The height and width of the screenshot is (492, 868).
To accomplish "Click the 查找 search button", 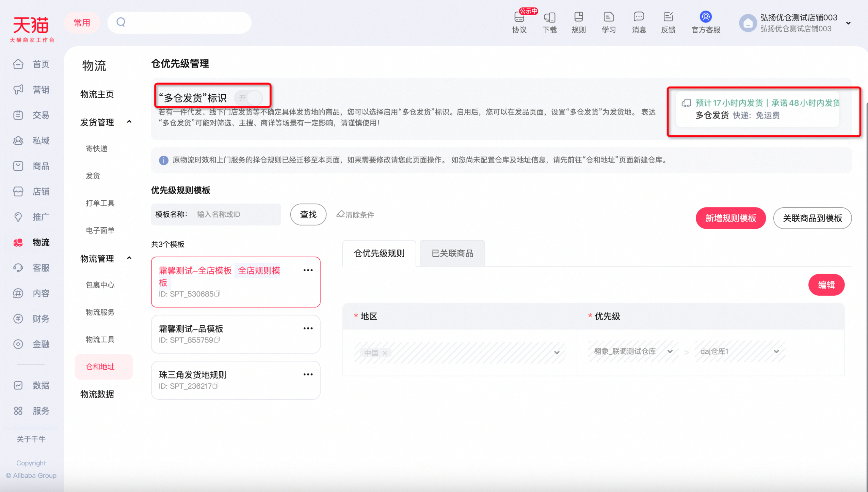I will (x=308, y=214).
